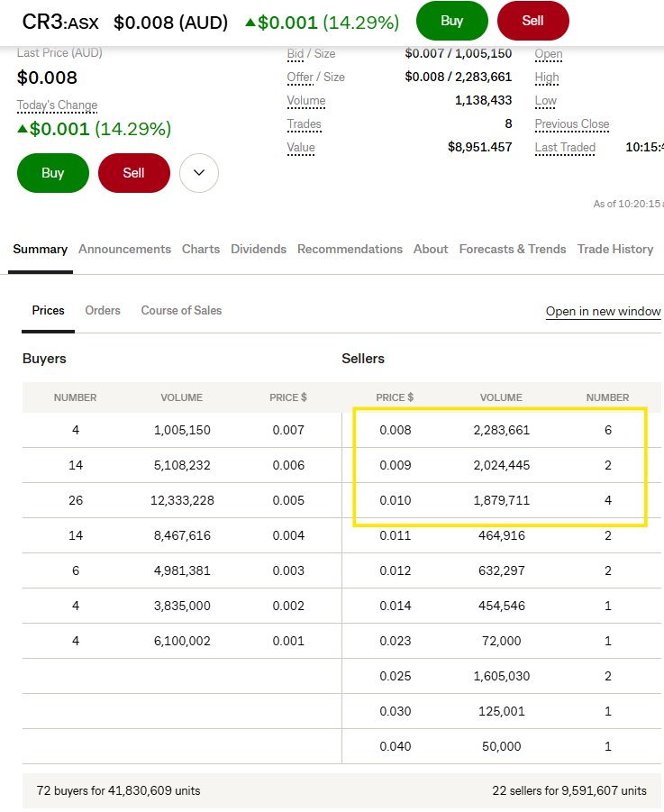Click the Sellers section heading
664x812 pixels.
[x=363, y=359]
